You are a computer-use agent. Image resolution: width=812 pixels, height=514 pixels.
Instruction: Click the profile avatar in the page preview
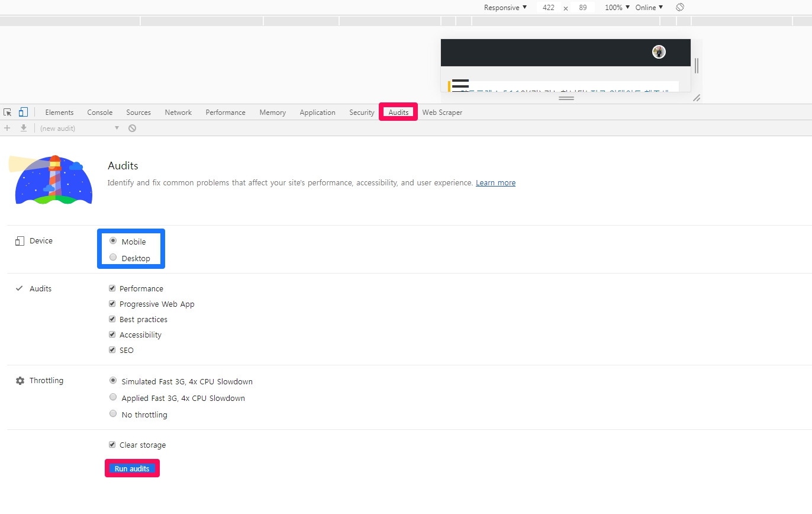(659, 52)
